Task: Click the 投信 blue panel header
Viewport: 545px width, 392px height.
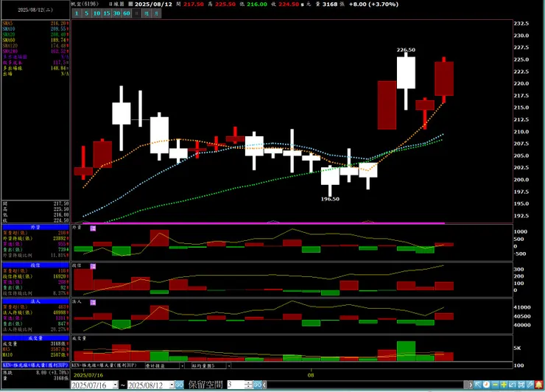Action: coord(35,265)
